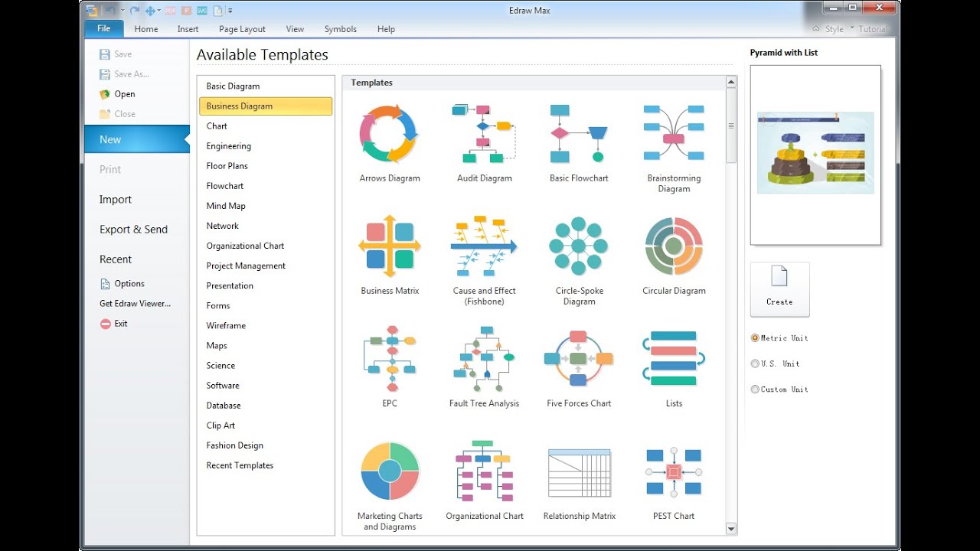Open Export & Send section
980x551 pixels.
point(133,229)
